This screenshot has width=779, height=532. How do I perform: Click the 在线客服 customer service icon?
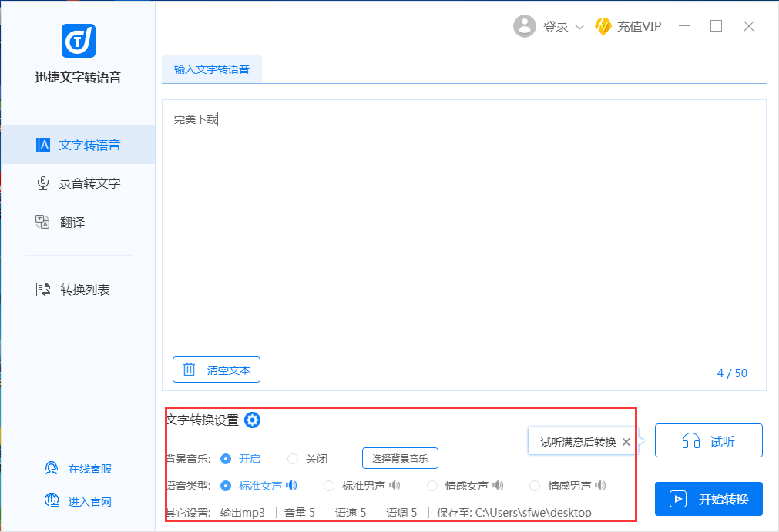tap(52, 467)
